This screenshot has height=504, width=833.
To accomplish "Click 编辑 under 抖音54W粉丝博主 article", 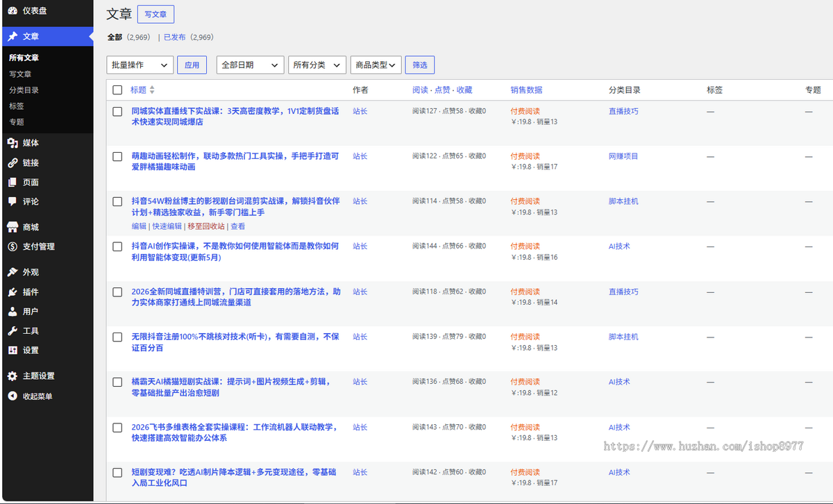I will pos(139,226).
